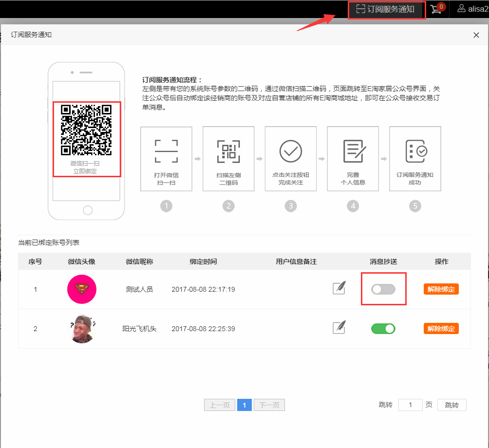The image size is (489, 448).
Task: Edit user note for 测试人员
Action: [x=339, y=288]
